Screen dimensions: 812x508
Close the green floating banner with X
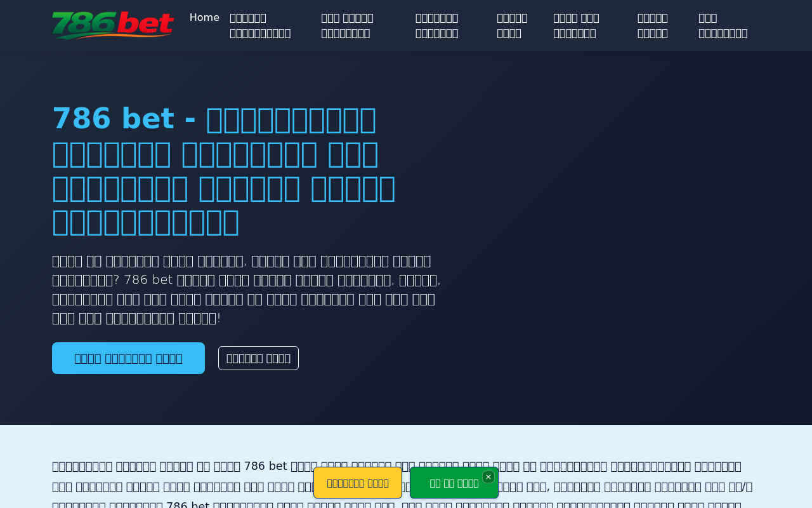[x=488, y=477]
